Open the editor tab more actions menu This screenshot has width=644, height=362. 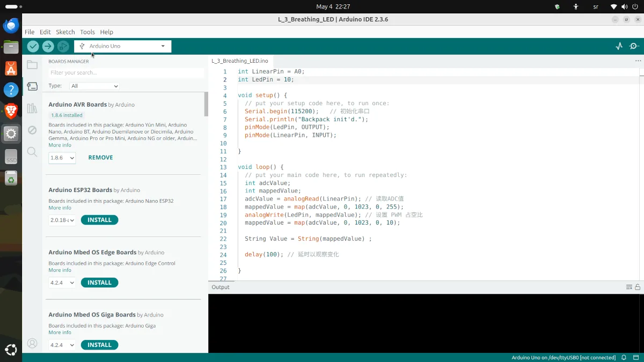(638, 61)
